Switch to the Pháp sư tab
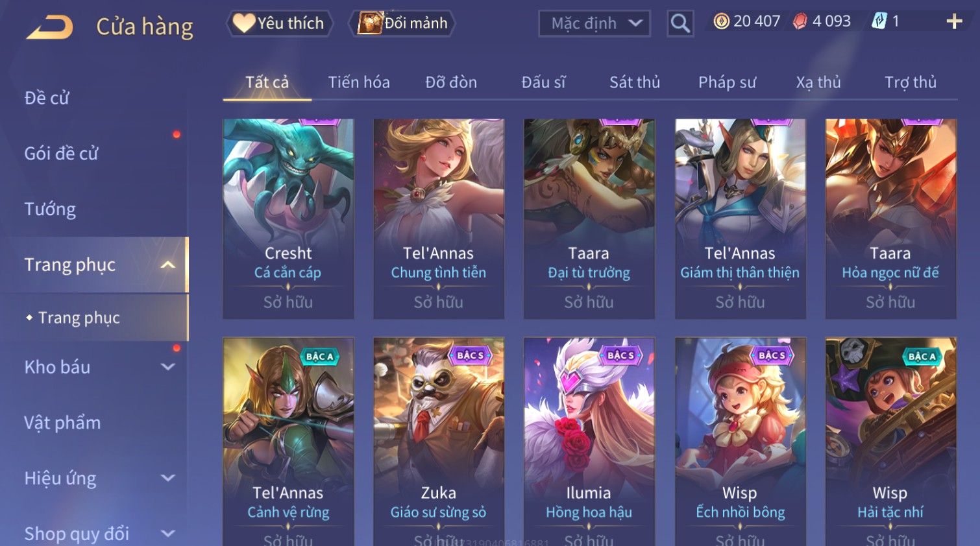Image resolution: width=980 pixels, height=546 pixels. (x=727, y=82)
